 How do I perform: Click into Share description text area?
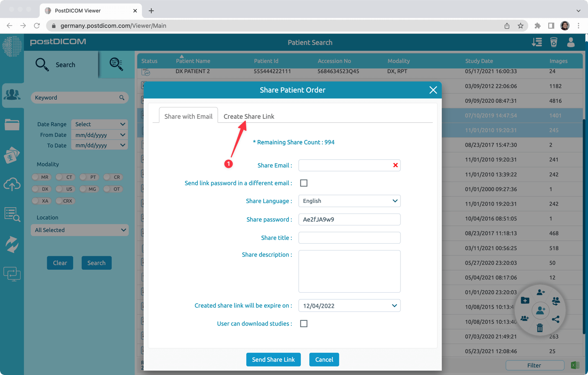coord(349,271)
